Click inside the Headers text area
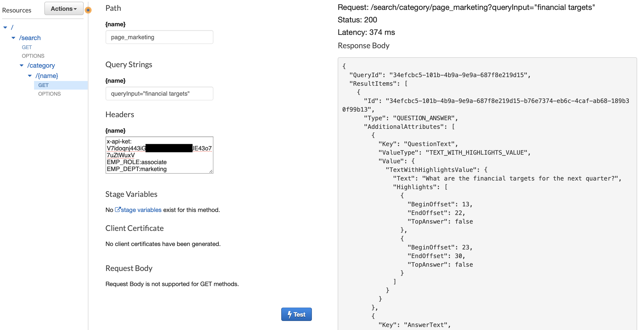 [x=159, y=155]
